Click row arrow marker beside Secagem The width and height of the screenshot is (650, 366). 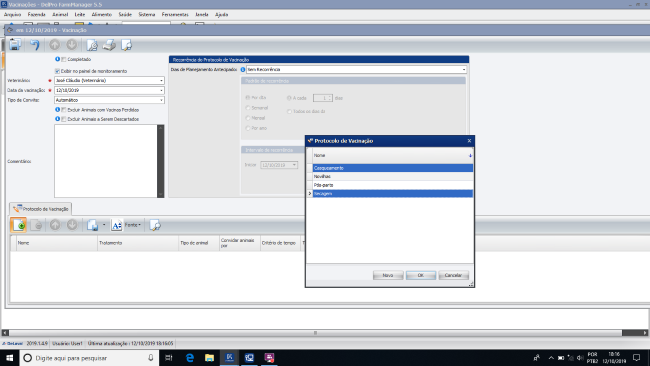click(x=310, y=194)
